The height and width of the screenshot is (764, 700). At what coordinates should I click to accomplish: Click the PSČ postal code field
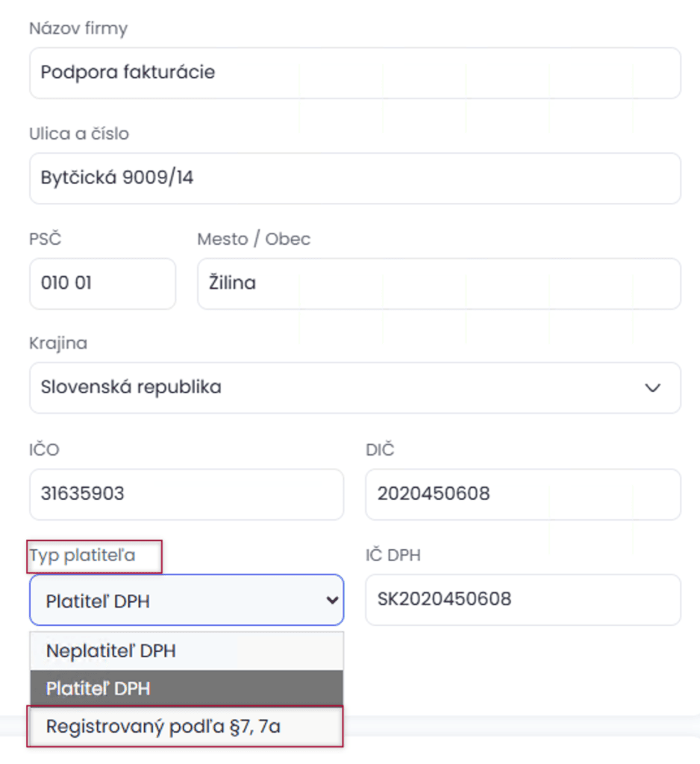point(102,284)
